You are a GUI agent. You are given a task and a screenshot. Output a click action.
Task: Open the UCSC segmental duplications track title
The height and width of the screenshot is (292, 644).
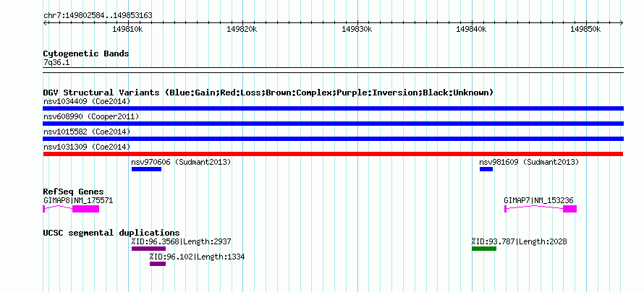[x=111, y=233]
